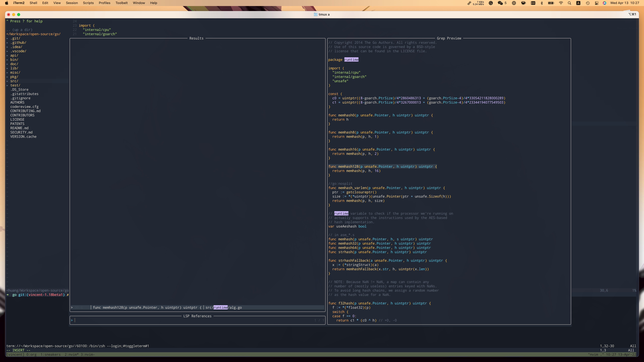Click the Grammarly menu bar icon

tap(491, 3)
